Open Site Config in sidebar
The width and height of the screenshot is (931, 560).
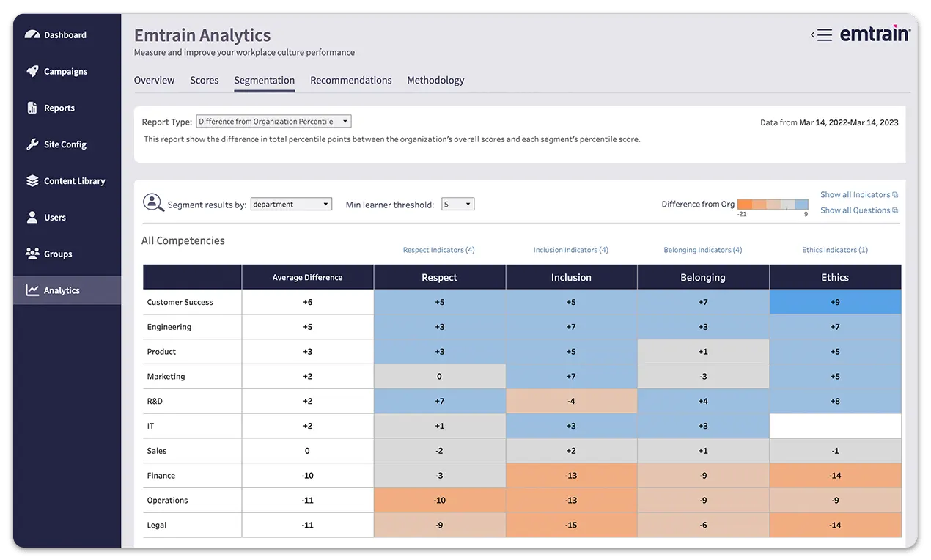point(67,144)
